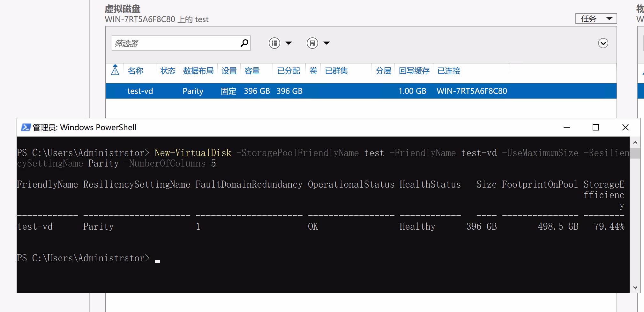This screenshot has height=312, width=644.
Task: Maximize the PowerShell window
Action: (595, 128)
